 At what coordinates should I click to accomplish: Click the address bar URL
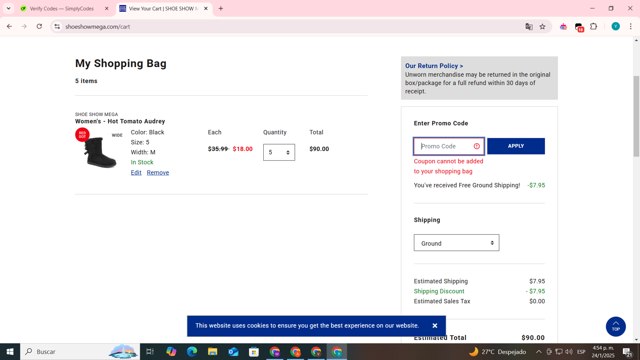click(98, 27)
